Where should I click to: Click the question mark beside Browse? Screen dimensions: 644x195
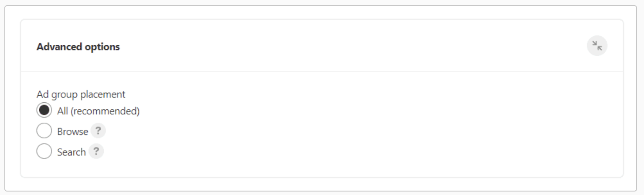[x=98, y=131]
